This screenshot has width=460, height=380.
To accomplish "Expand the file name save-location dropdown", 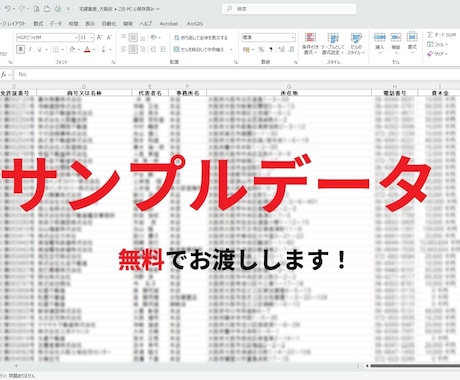I will [x=158, y=9].
